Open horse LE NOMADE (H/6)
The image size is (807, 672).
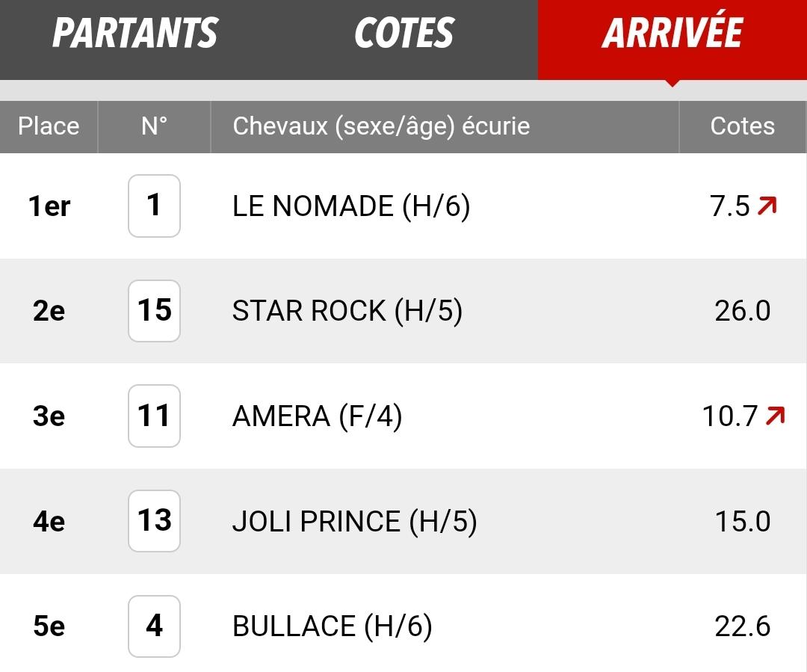pyautogui.click(x=351, y=206)
